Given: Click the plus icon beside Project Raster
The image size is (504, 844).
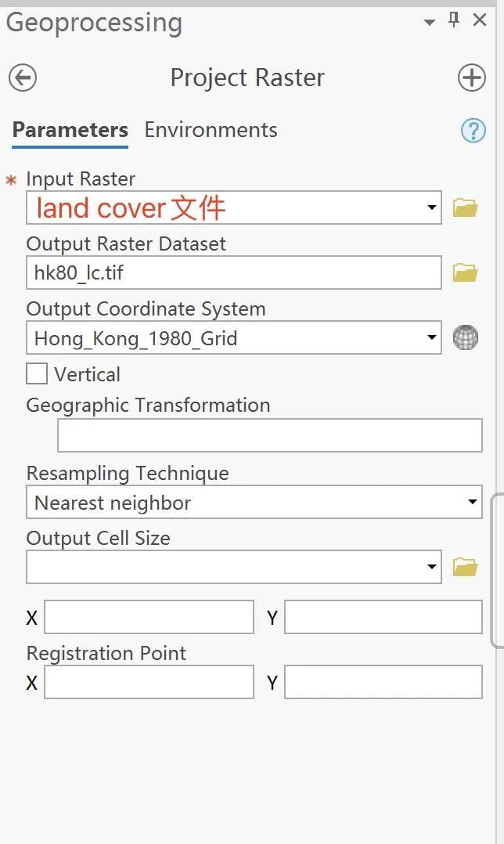Looking at the screenshot, I should coord(471,78).
